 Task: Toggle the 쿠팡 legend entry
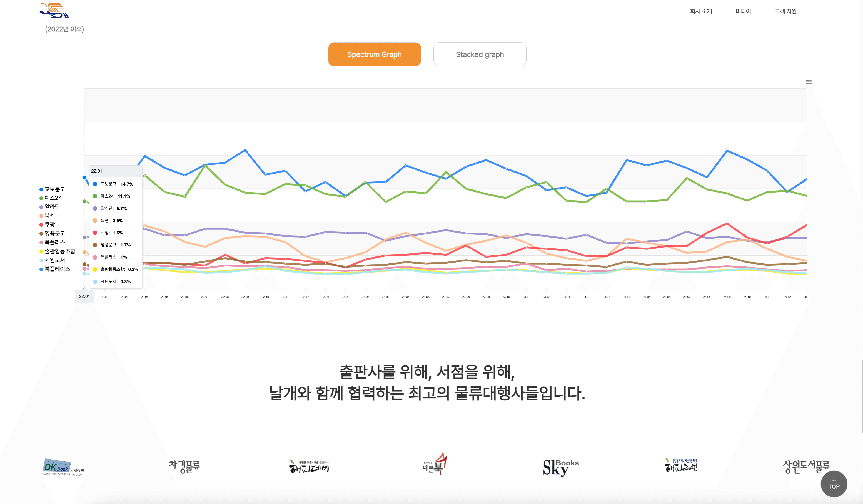(x=50, y=224)
